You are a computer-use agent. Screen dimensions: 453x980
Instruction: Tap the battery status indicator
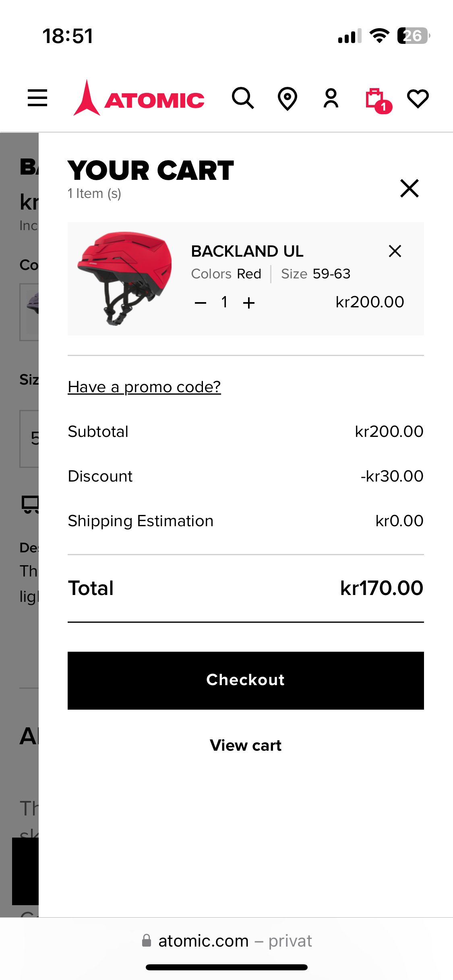[413, 36]
